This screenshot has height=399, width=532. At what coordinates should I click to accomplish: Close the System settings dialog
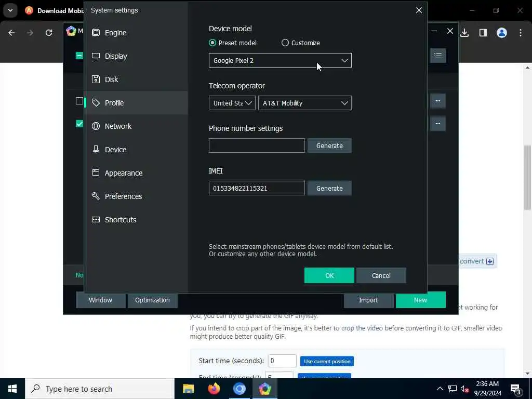[x=419, y=10]
